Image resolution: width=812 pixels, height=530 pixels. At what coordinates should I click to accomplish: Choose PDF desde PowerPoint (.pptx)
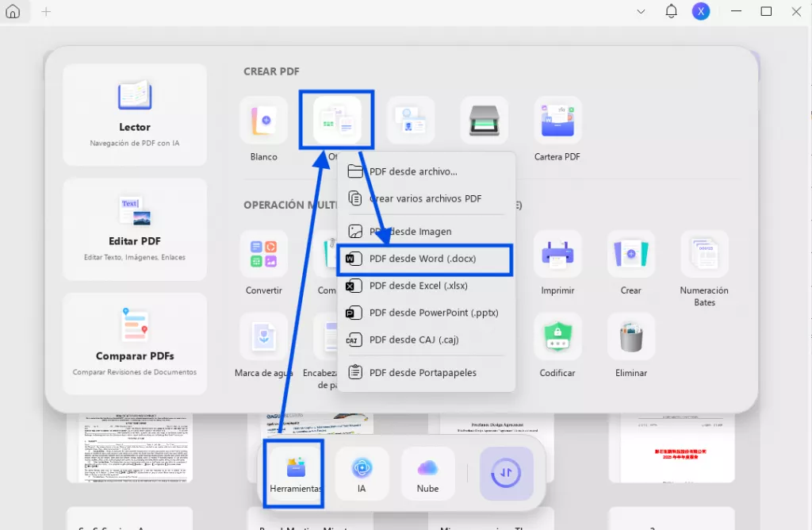pos(426,313)
